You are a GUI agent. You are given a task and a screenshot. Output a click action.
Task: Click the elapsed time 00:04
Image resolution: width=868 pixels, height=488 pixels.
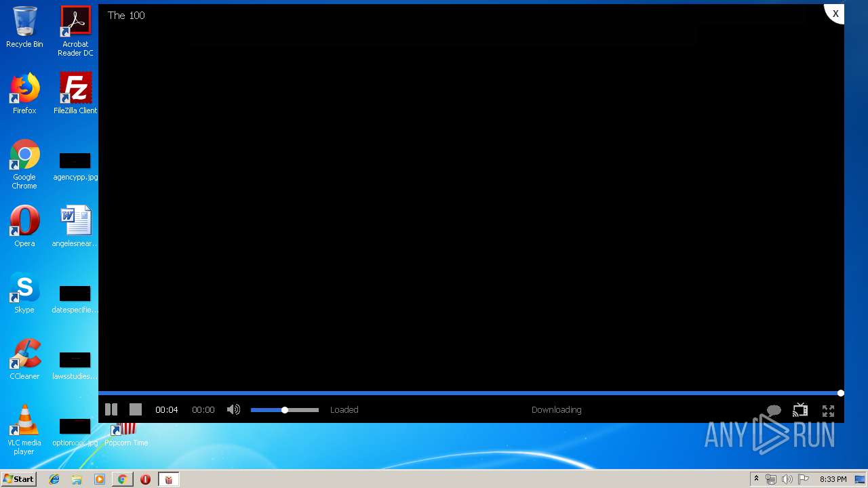tap(167, 409)
